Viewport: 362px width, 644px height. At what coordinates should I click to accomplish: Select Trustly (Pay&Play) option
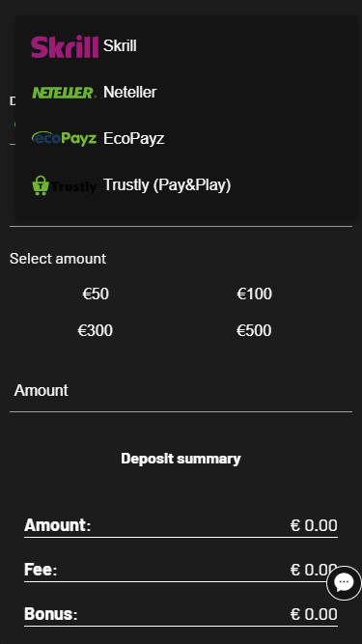click(x=186, y=184)
